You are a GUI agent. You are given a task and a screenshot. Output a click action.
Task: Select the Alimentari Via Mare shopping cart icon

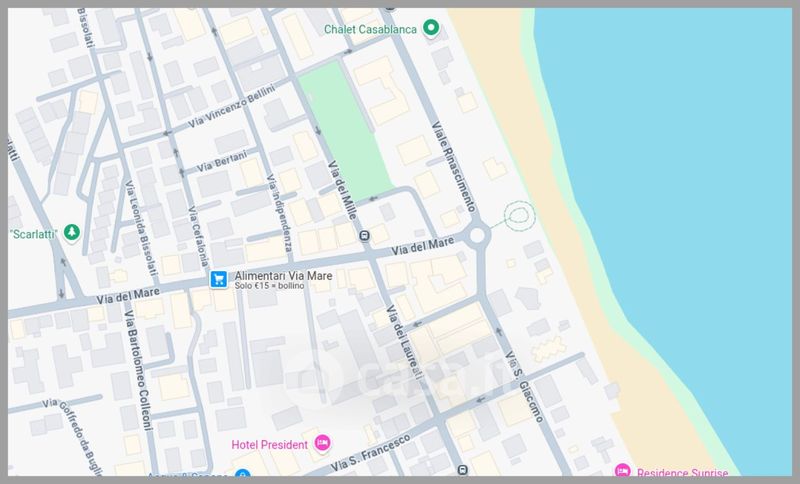click(218, 280)
